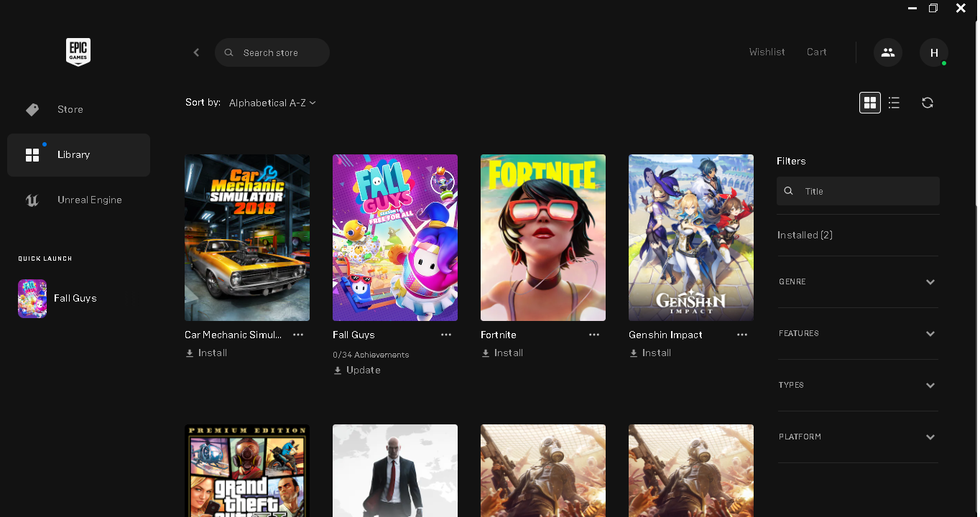Select the Car Mechanic Simulator 2018 cover art

(x=247, y=238)
